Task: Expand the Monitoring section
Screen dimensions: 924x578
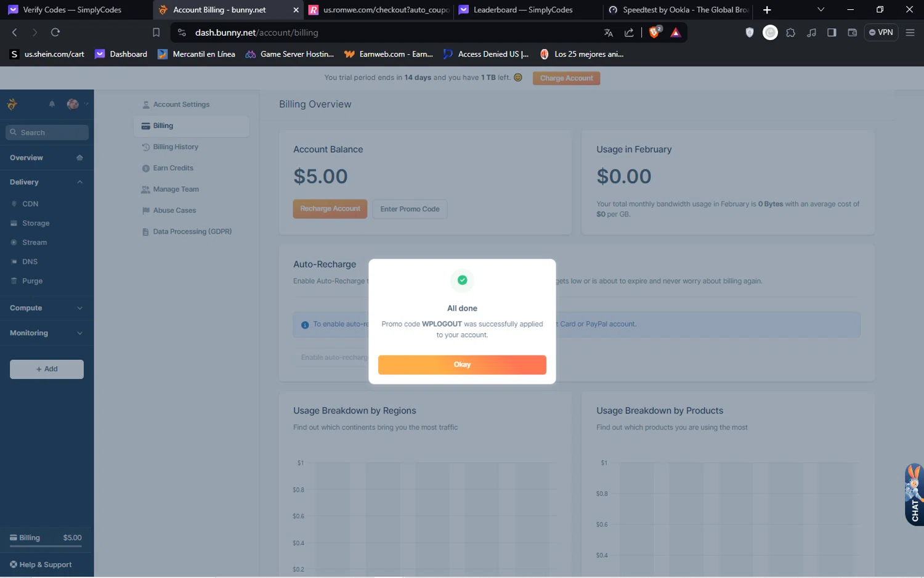Action: click(x=47, y=333)
